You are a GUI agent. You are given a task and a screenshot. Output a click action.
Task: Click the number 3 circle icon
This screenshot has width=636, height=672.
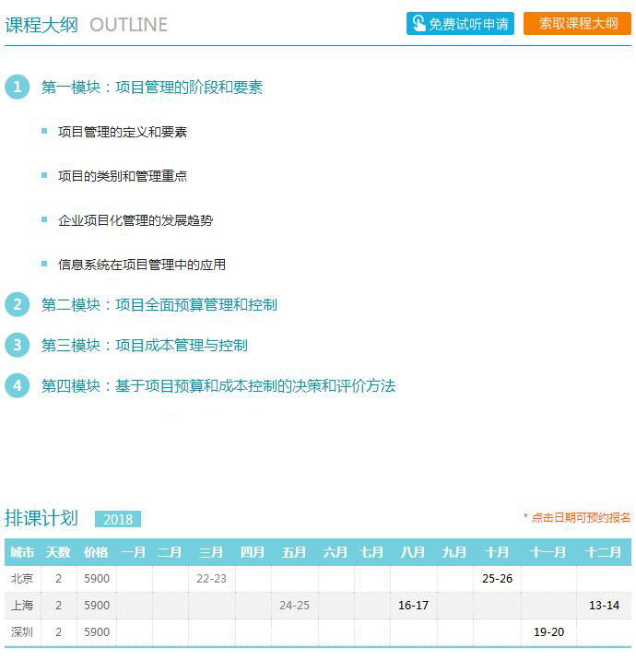coord(17,345)
